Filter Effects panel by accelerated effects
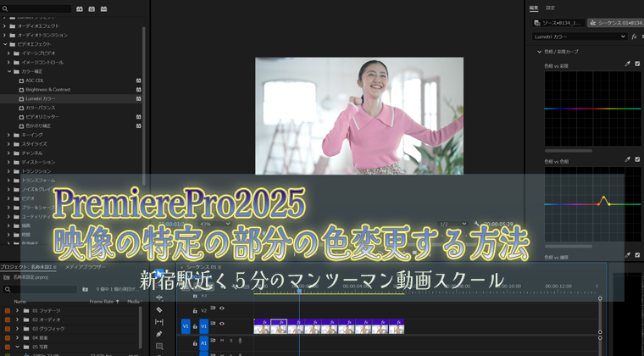 click(x=80, y=8)
